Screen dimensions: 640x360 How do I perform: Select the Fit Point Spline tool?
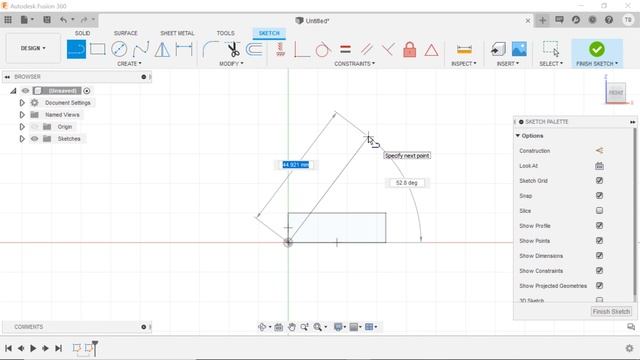pyautogui.click(x=141, y=49)
